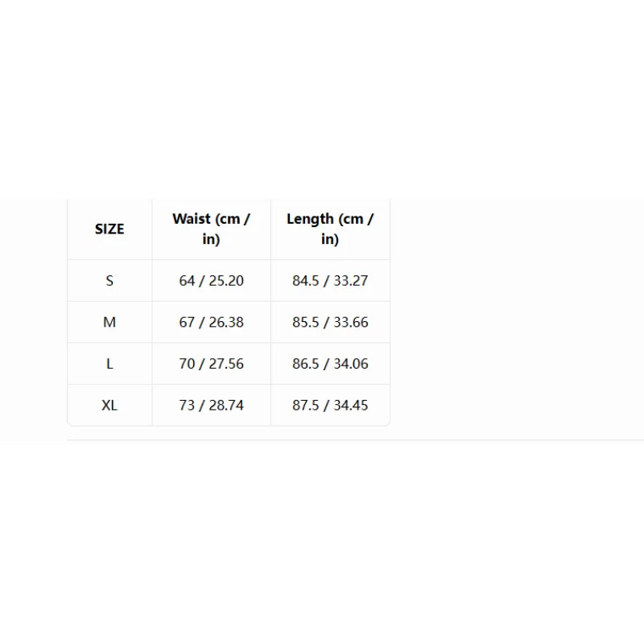Click the SIZE column header
644x644 pixels.
point(109,229)
